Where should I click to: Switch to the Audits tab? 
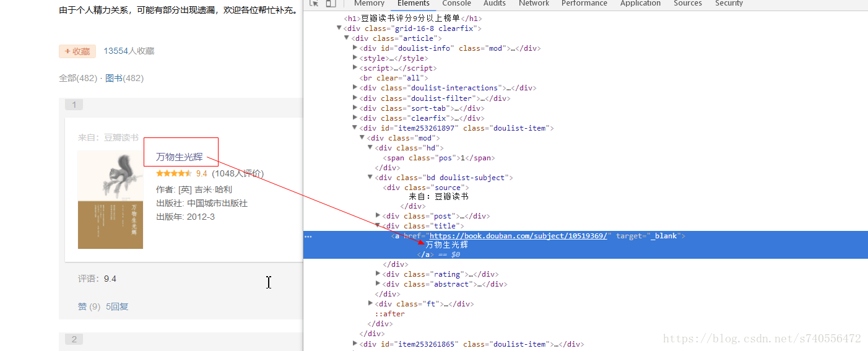(x=494, y=3)
